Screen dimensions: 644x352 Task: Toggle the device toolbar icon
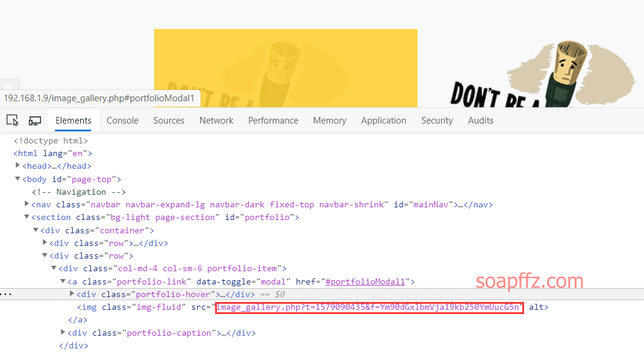35,121
